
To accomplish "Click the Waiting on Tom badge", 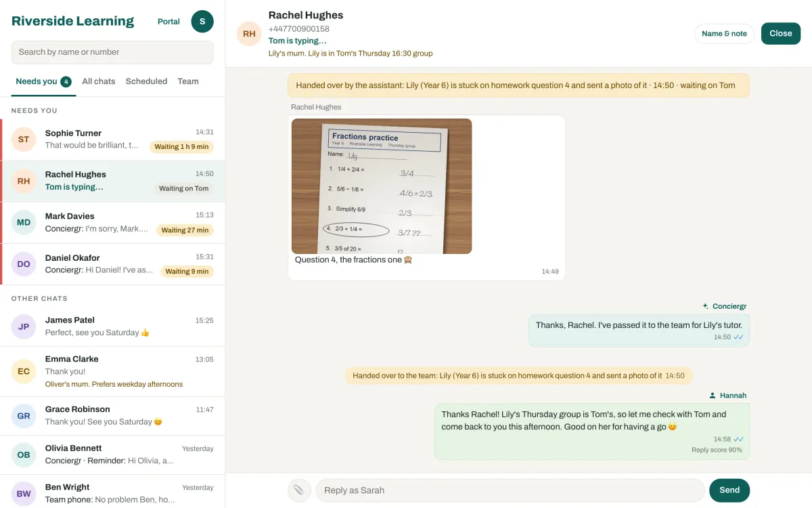I will 183,189.
